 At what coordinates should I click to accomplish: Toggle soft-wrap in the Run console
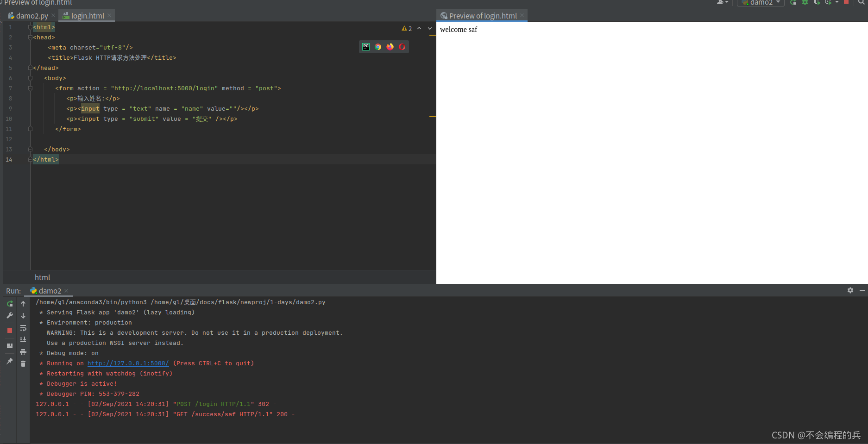[23, 328]
